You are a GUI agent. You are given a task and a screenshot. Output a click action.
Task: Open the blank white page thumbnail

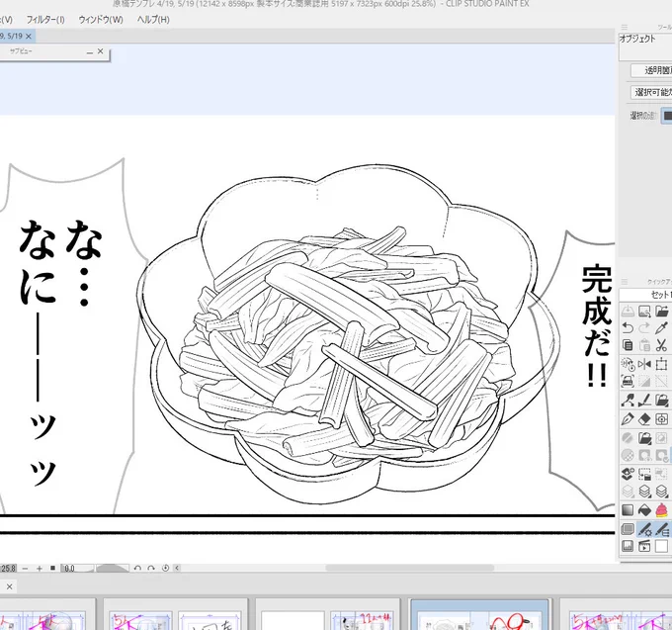[x=293, y=621]
